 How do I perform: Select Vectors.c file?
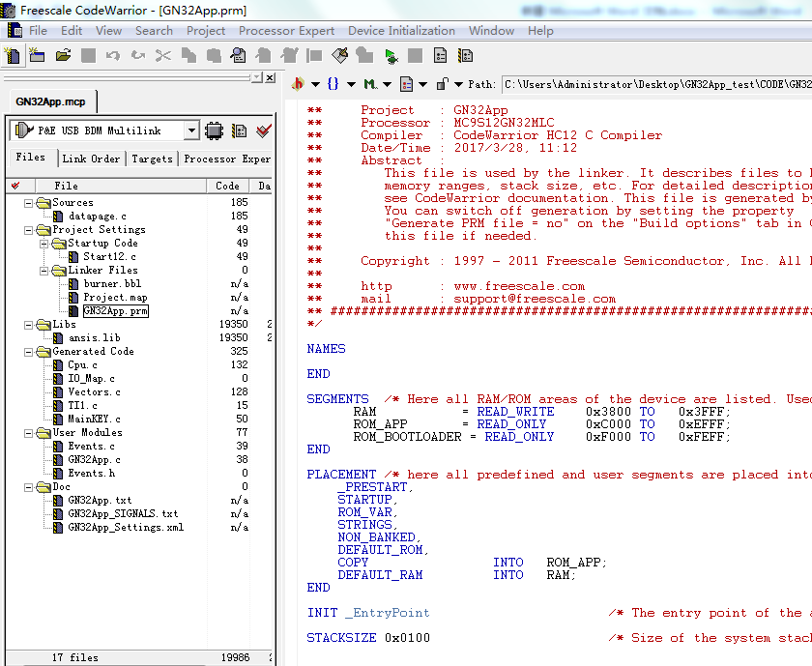tap(95, 392)
